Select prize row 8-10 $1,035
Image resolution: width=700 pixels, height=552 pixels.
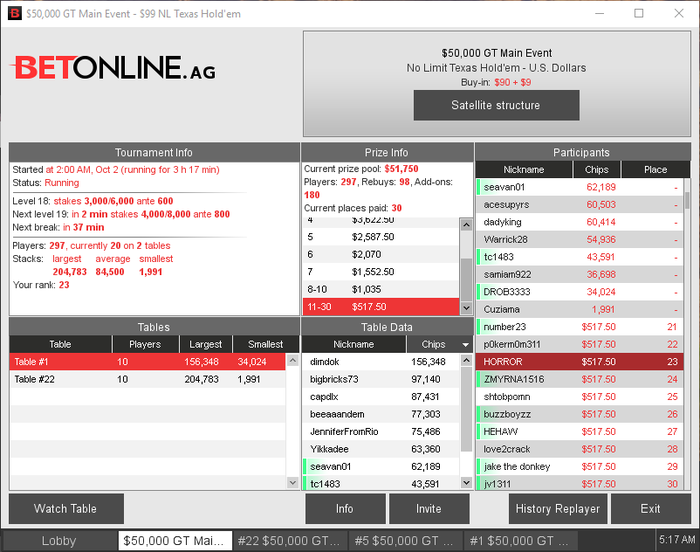(x=381, y=289)
